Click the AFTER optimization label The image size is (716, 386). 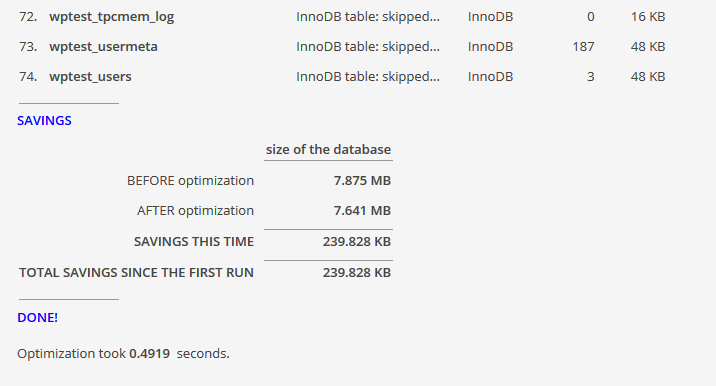(x=195, y=211)
